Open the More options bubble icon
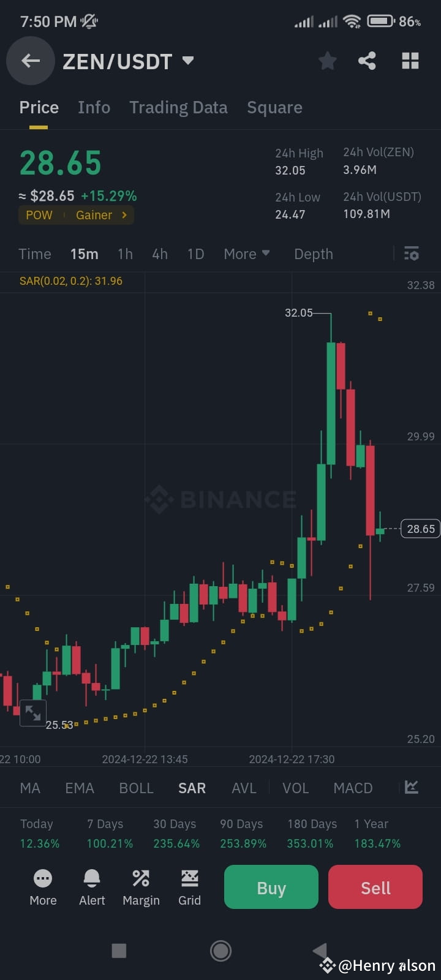The width and height of the screenshot is (441, 980). [42, 887]
